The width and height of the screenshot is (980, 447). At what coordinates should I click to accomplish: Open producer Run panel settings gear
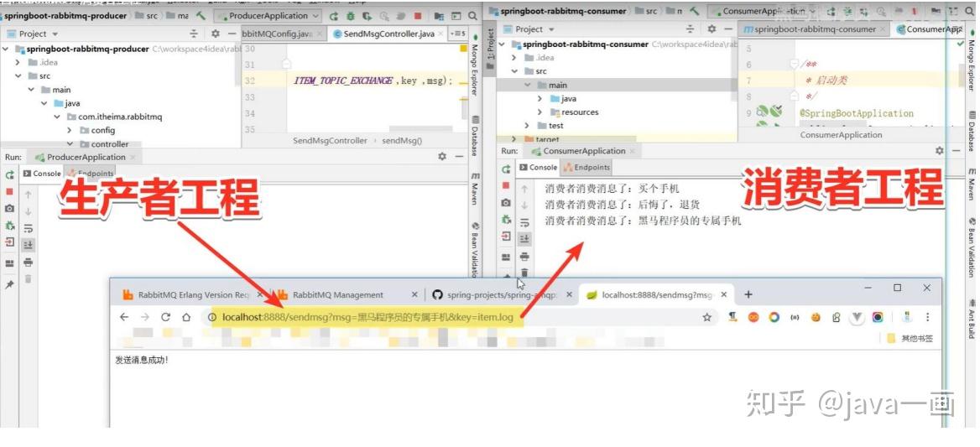[442, 157]
